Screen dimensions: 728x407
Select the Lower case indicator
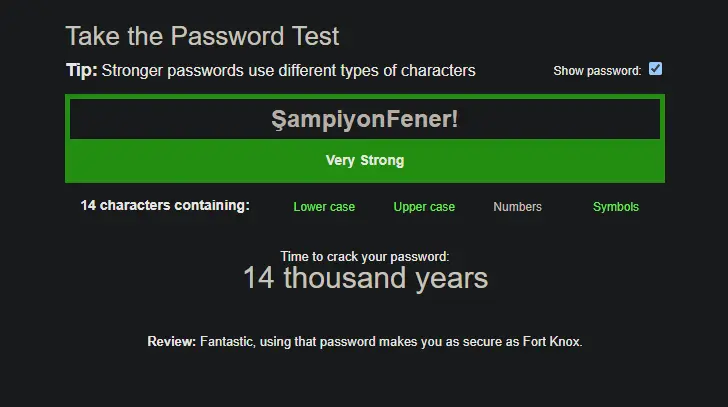(x=324, y=207)
